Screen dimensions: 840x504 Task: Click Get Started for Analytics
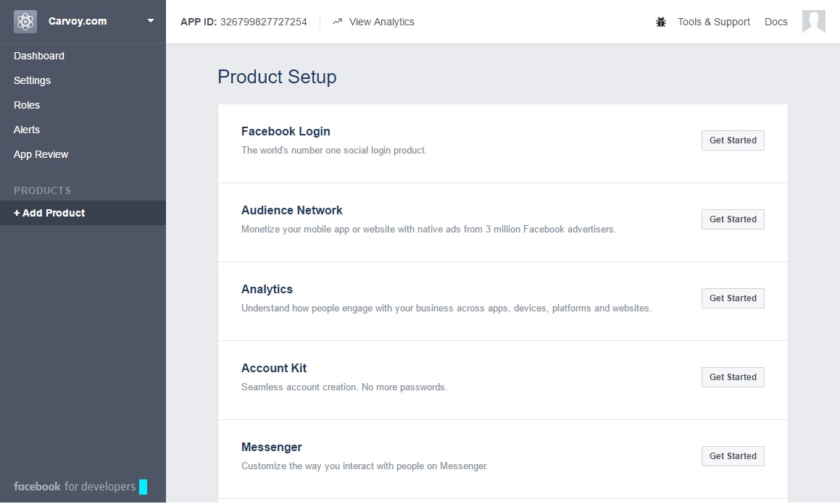[x=733, y=298]
